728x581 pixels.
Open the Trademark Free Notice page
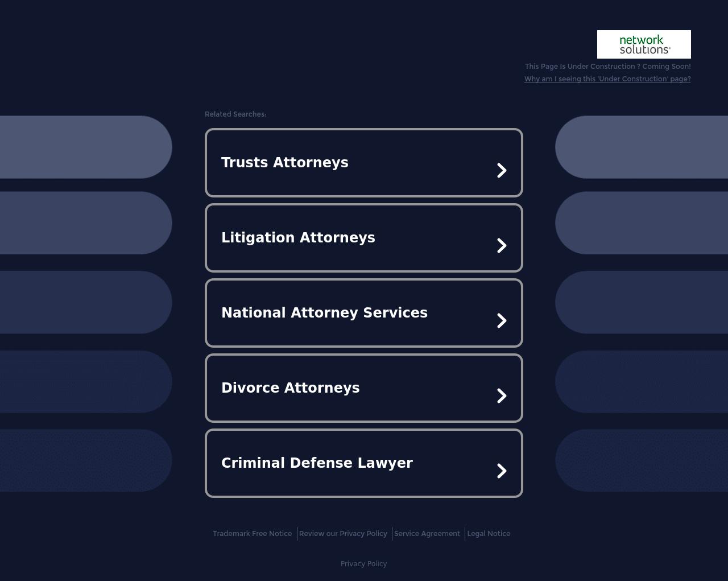(252, 534)
